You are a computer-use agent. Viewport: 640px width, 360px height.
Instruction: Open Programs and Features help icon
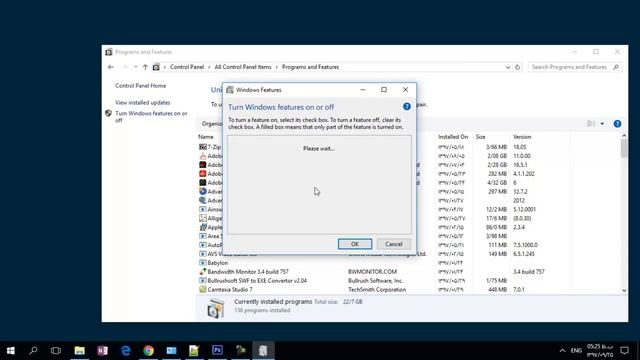click(617, 124)
